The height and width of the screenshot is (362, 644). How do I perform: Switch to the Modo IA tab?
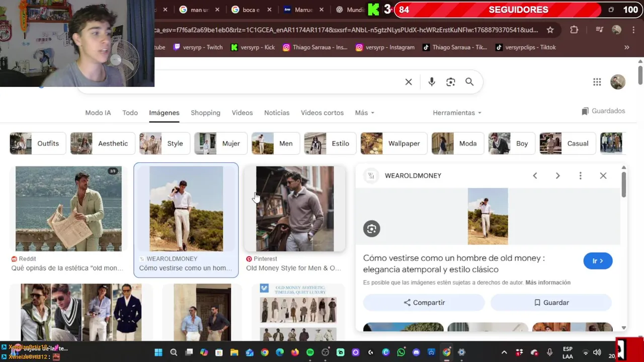coord(98,113)
